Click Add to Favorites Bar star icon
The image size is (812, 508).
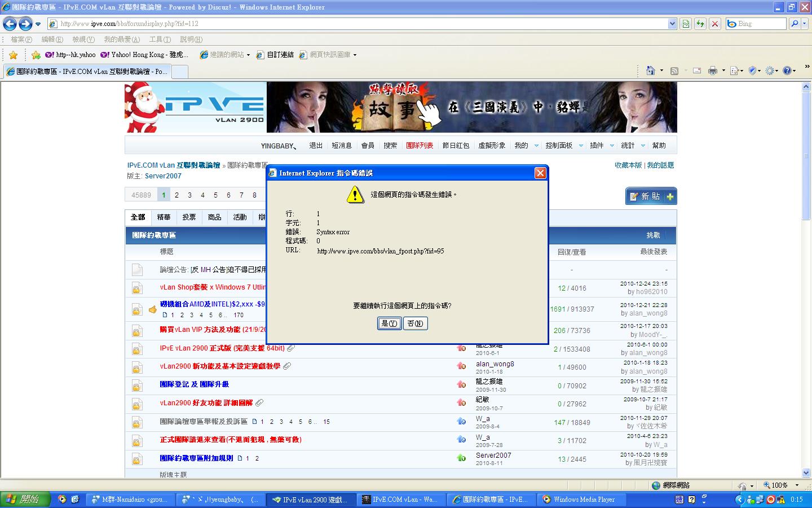point(36,55)
